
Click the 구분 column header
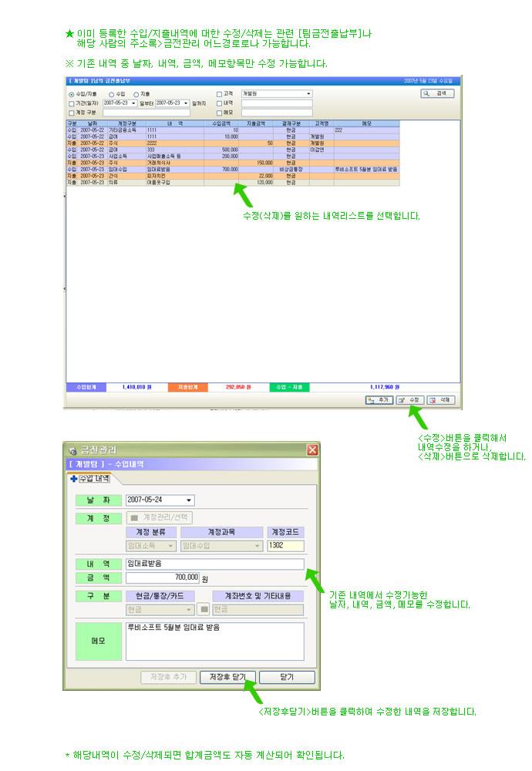click(x=72, y=123)
